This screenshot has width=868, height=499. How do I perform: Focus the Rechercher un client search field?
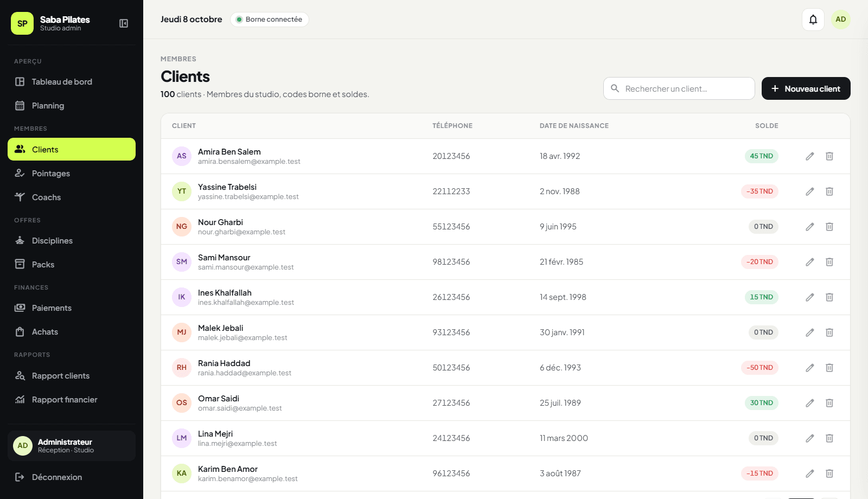(x=679, y=88)
